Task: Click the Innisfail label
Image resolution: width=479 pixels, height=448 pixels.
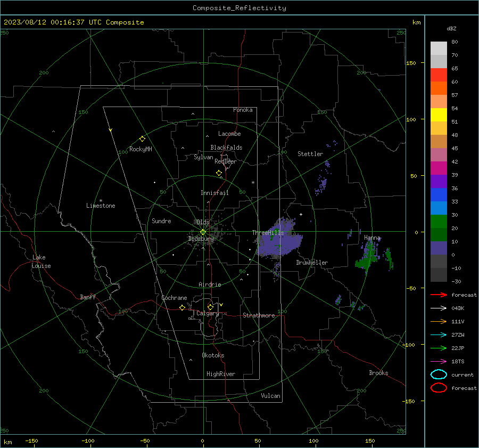Action: (x=214, y=193)
